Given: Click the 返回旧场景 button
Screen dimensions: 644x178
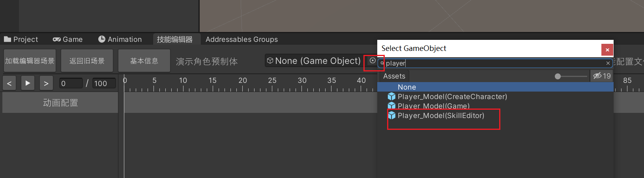Looking at the screenshot, I should pos(87,61).
